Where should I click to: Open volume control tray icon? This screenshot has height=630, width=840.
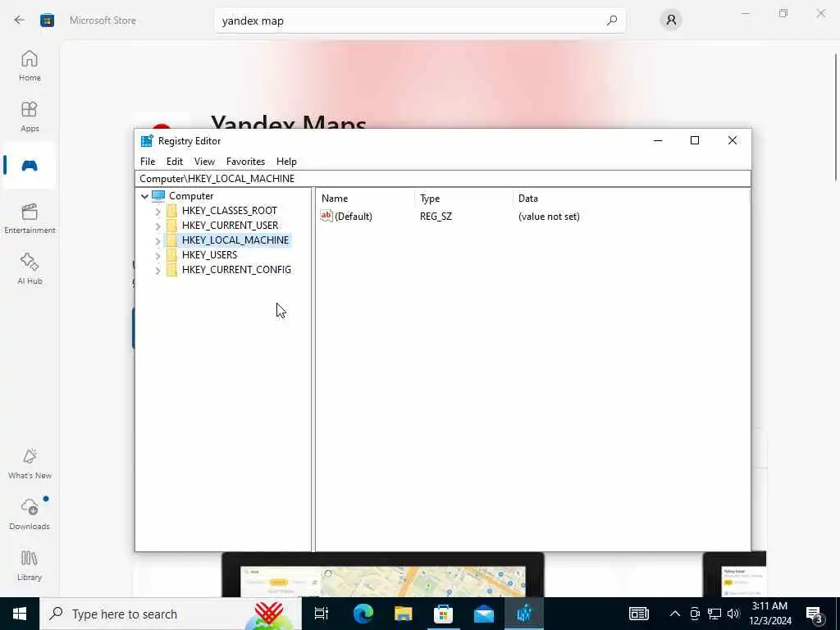tap(733, 614)
